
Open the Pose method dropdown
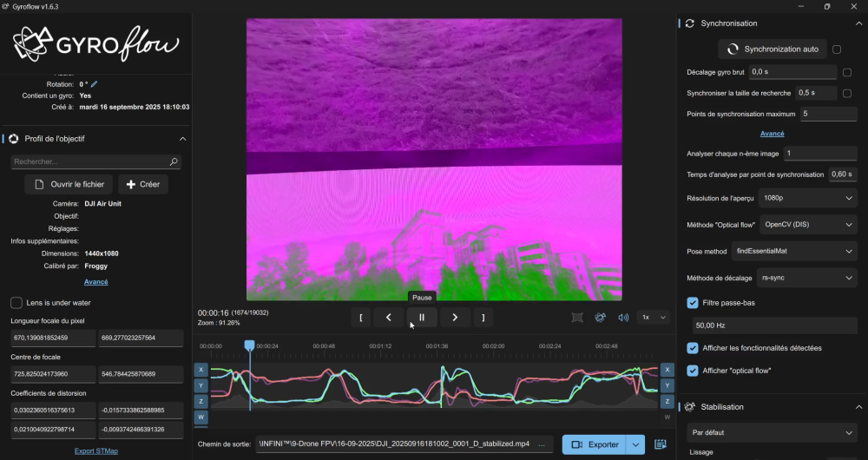(794, 251)
